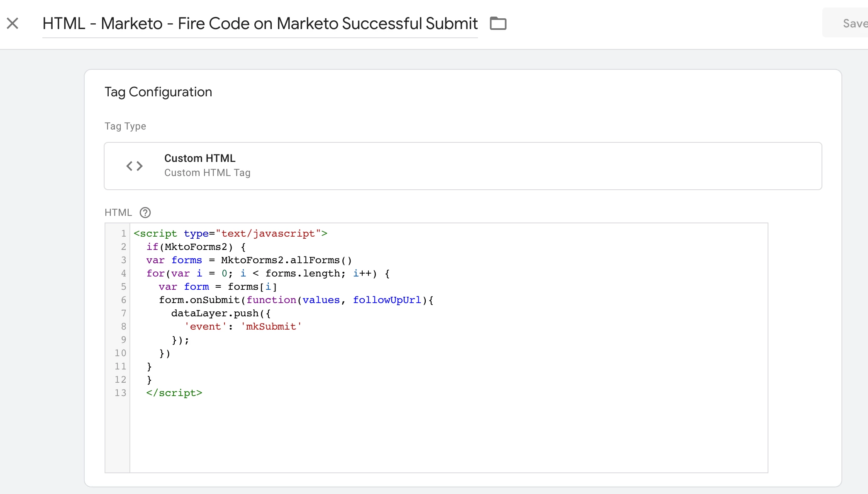Click the closing </script> tag
Screen dimensions: 868x494
(x=174, y=393)
